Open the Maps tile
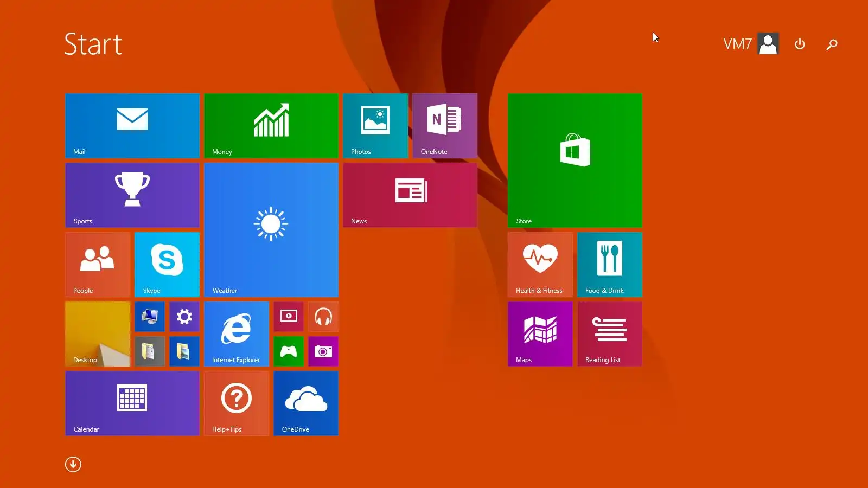 tap(540, 334)
